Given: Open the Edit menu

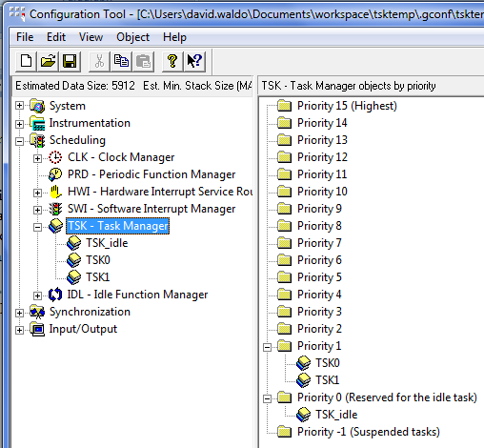Looking at the screenshot, I should click(56, 37).
